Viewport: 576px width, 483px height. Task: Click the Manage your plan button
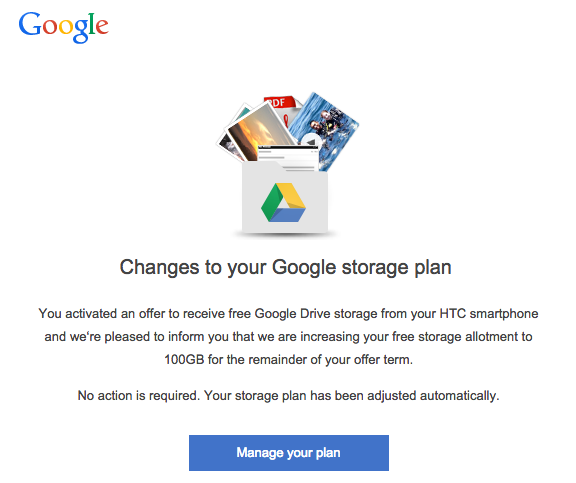point(289,453)
